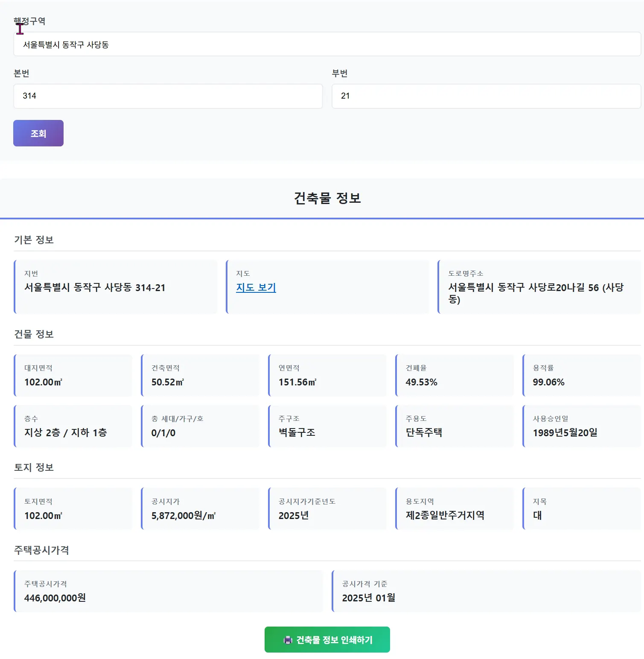
Task: Click the 본번 input containing 314
Action: 168,96
